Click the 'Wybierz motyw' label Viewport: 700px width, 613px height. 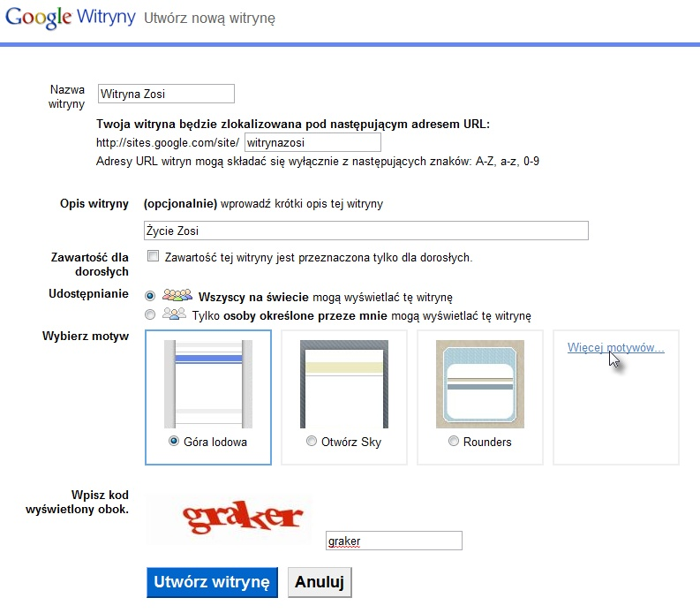pyautogui.click(x=86, y=336)
